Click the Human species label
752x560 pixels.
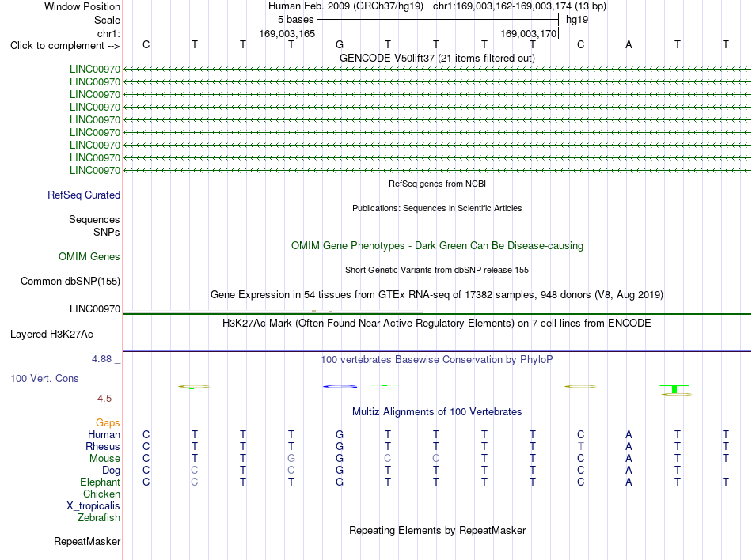(104, 434)
